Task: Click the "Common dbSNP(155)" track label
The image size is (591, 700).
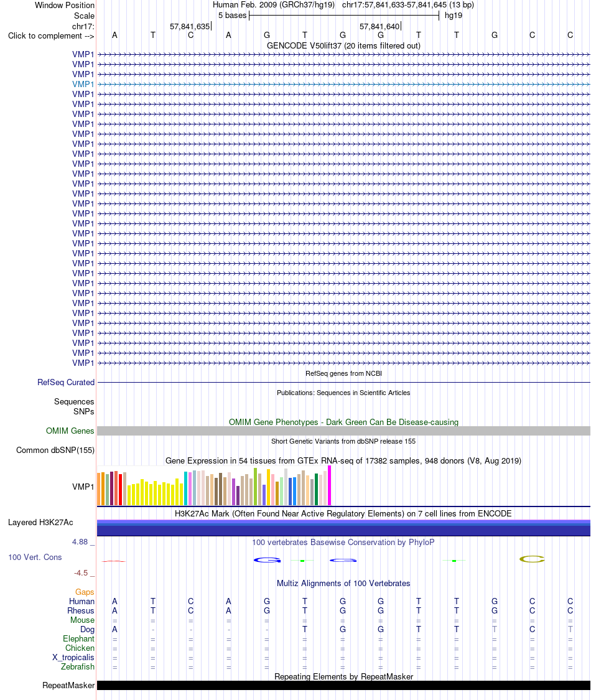Action: pyautogui.click(x=55, y=450)
